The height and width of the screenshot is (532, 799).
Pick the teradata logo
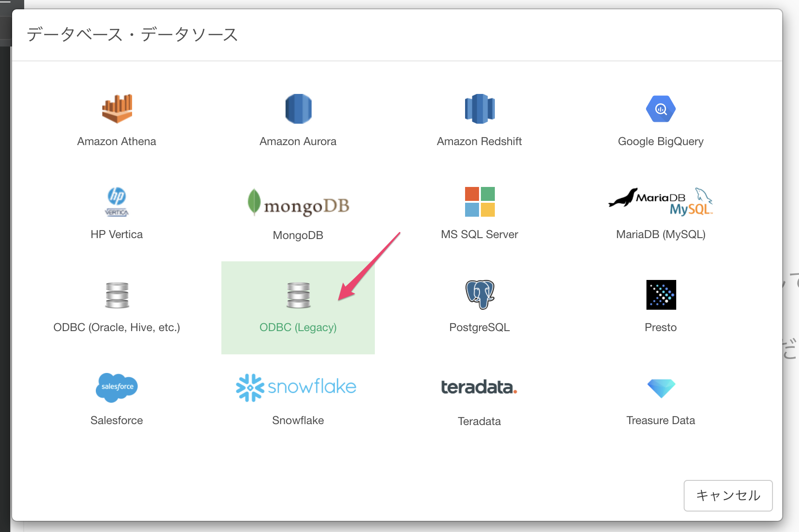(479, 387)
